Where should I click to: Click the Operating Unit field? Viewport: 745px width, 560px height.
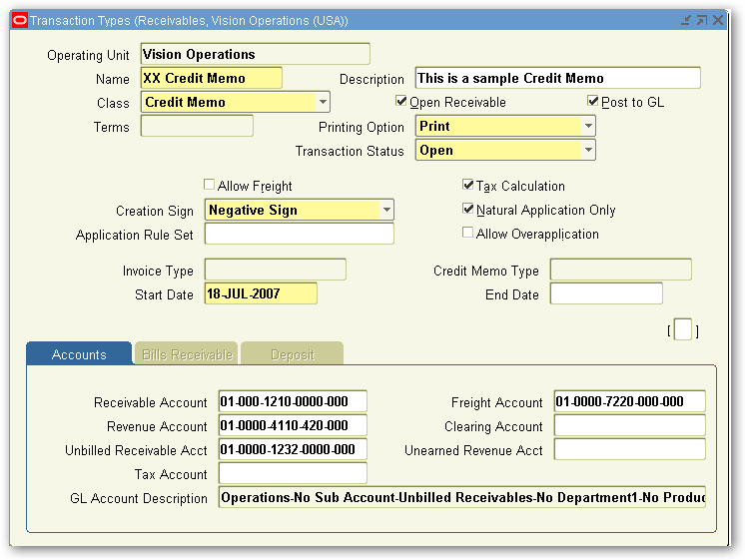click(x=255, y=54)
